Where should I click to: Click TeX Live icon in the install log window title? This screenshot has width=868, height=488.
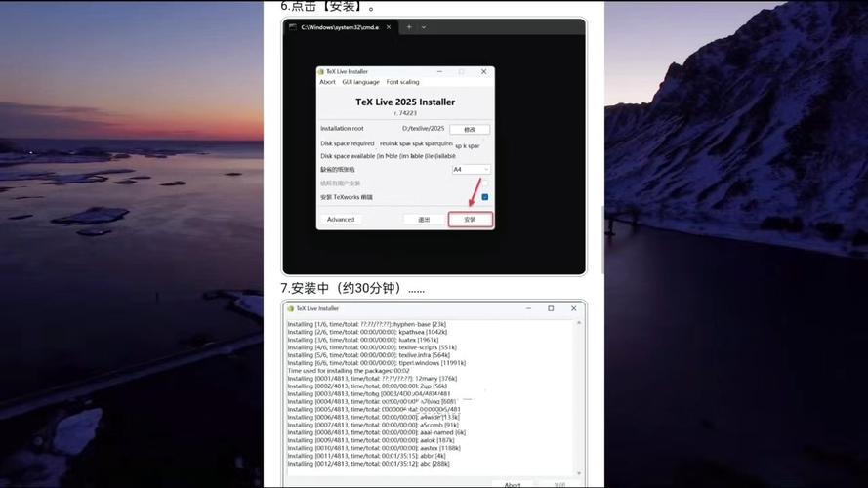291,308
